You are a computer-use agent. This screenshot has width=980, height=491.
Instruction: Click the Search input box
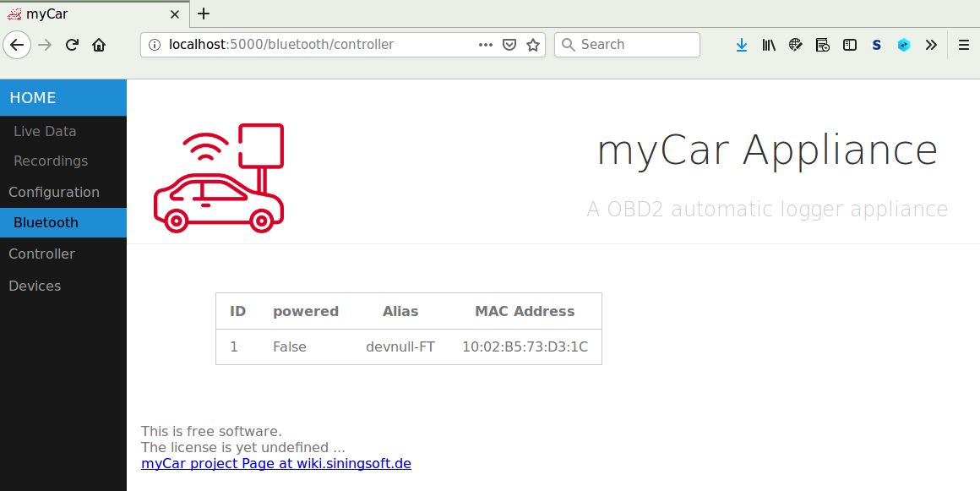[x=635, y=45]
